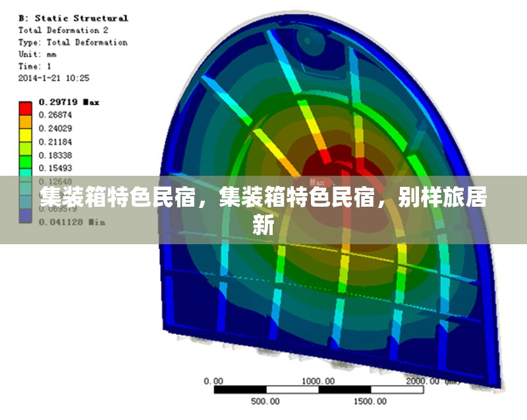Pick the yellow legend color band

[x=25, y=135]
